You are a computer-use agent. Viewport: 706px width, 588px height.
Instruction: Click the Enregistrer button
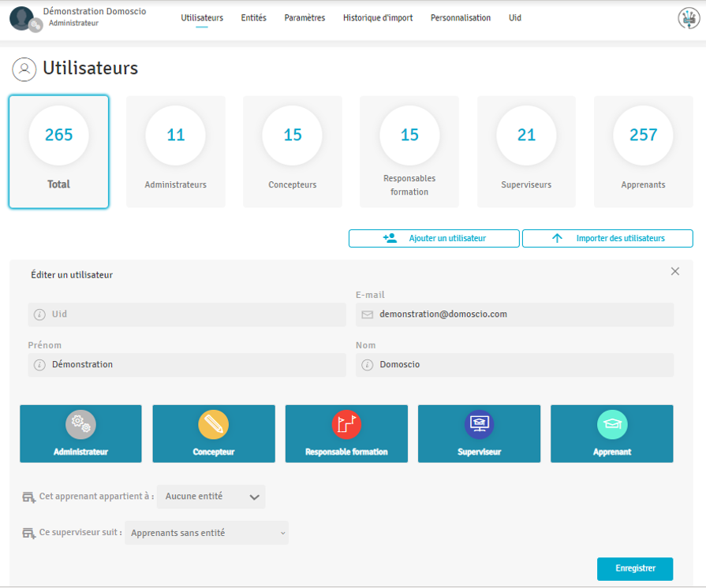pyautogui.click(x=634, y=568)
